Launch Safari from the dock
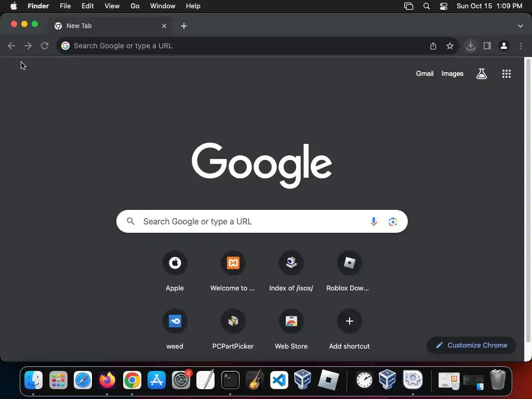The height and width of the screenshot is (399, 532). [83, 380]
